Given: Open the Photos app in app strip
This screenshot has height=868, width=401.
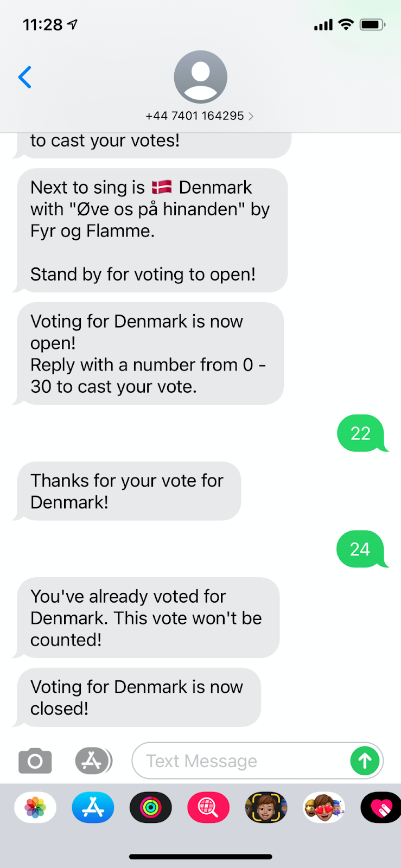Looking at the screenshot, I should 35,808.
